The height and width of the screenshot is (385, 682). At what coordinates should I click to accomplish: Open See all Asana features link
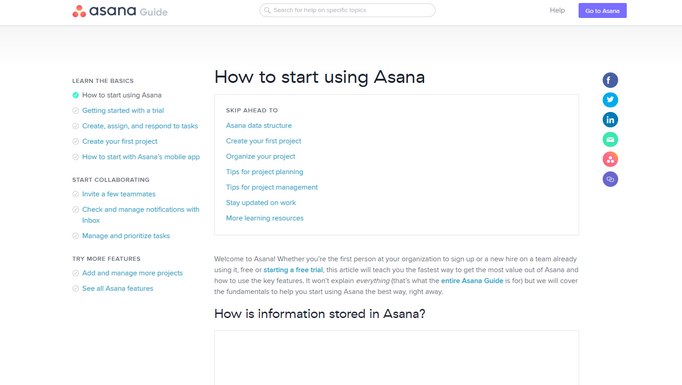click(117, 288)
